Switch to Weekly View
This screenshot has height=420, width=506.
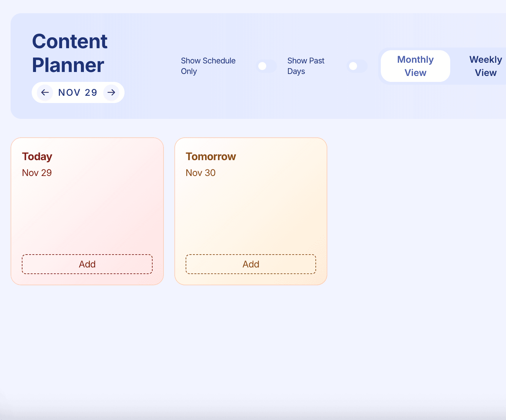tap(486, 66)
